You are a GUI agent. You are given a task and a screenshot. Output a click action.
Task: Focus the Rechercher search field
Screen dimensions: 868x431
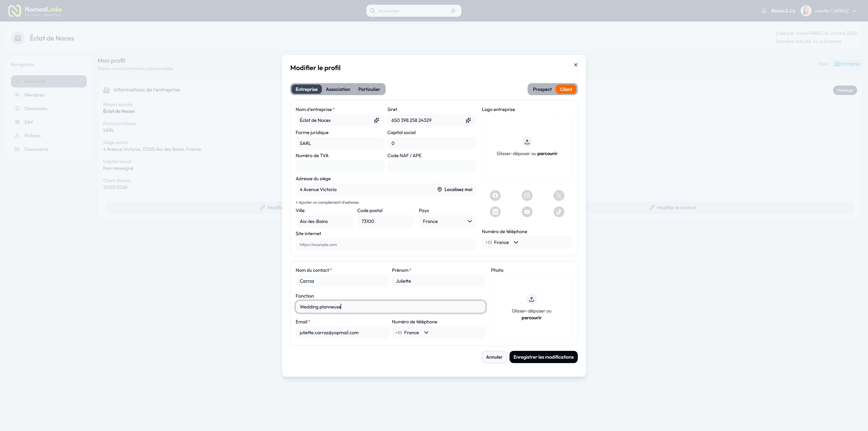point(413,11)
